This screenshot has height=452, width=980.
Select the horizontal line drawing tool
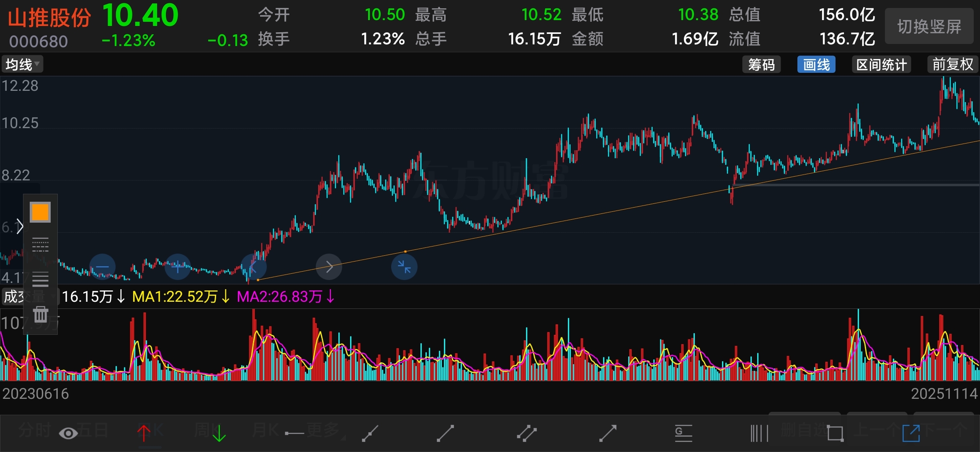coord(294,433)
